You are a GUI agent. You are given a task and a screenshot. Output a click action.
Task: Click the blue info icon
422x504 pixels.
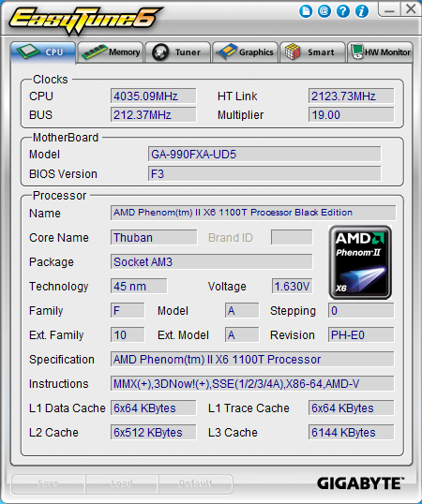click(x=362, y=11)
